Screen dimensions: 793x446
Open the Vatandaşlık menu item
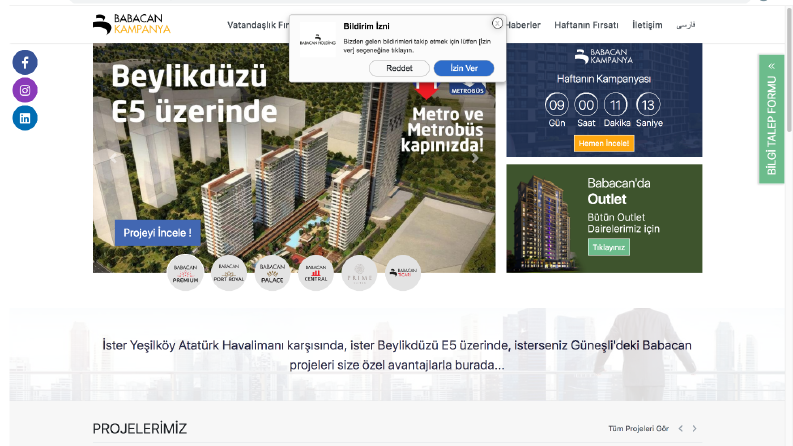coord(257,25)
